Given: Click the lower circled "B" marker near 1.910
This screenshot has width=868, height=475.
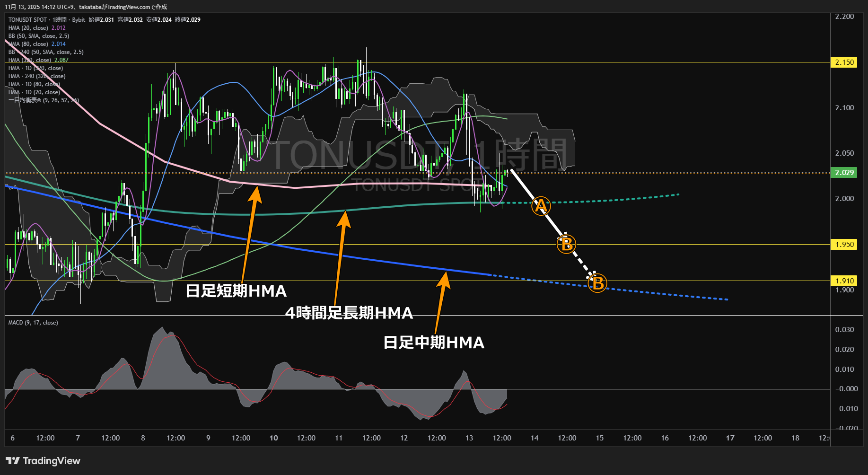Looking at the screenshot, I should pyautogui.click(x=597, y=283).
